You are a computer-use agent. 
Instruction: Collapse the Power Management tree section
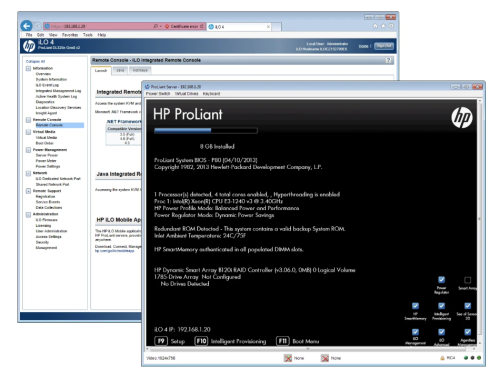point(28,150)
